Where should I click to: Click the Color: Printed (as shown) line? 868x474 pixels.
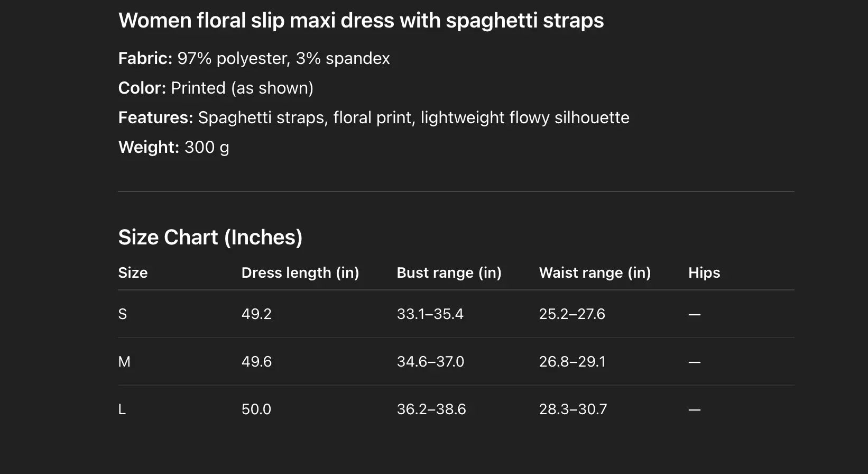click(x=216, y=88)
